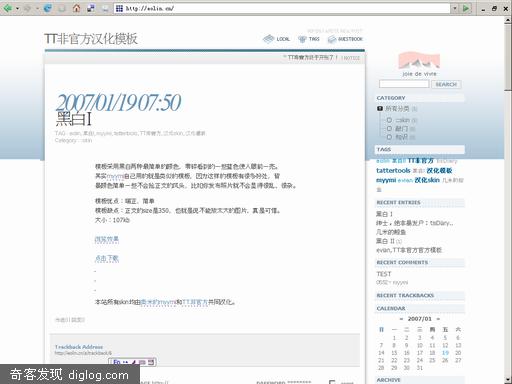
Task: Open the tattertools tag
Action: pos(393,170)
